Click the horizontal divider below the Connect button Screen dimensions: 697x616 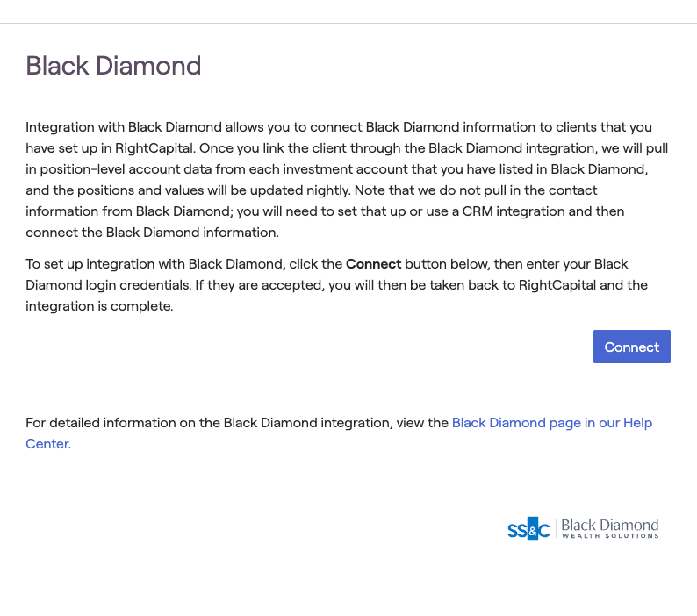click(x=348, y=390)
